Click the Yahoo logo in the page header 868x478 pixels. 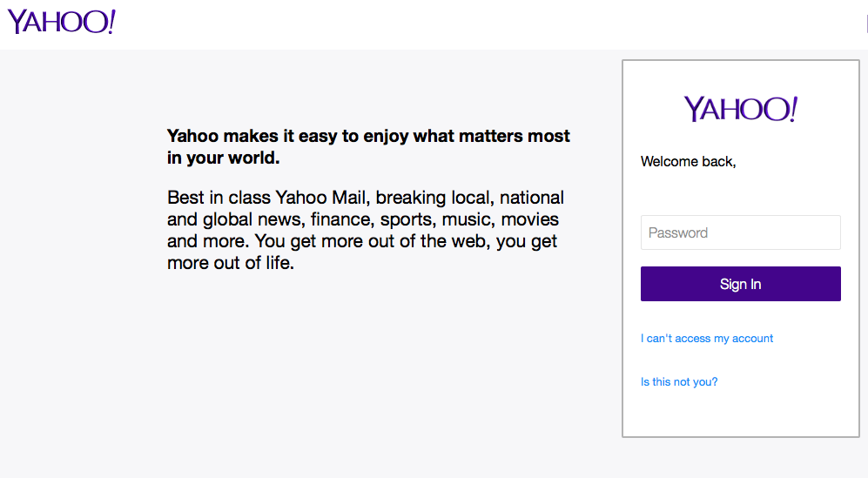[x=62, y=22]
